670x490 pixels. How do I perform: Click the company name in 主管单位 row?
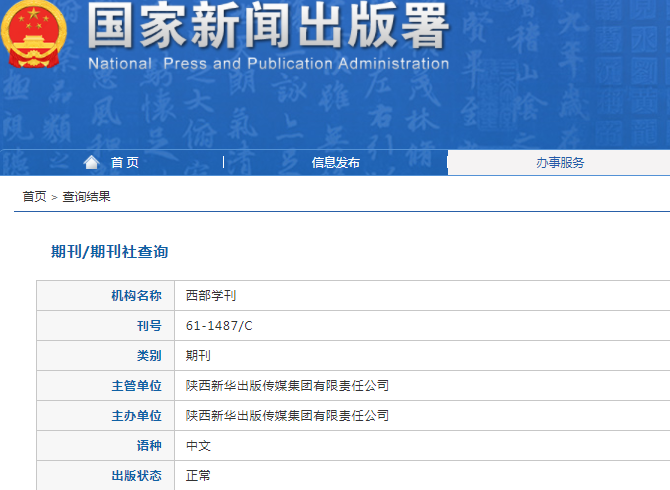(287, 386)
